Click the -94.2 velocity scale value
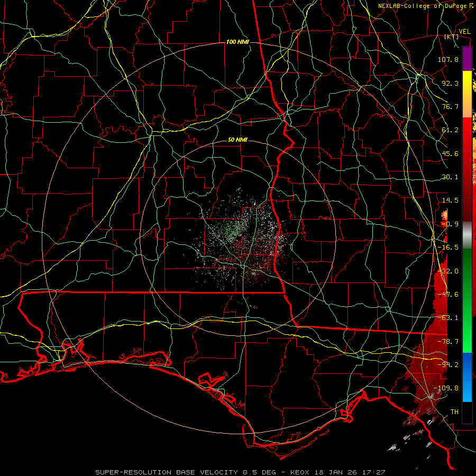The height and width of the screenshot is (476, 476). [x=448, y=364]
